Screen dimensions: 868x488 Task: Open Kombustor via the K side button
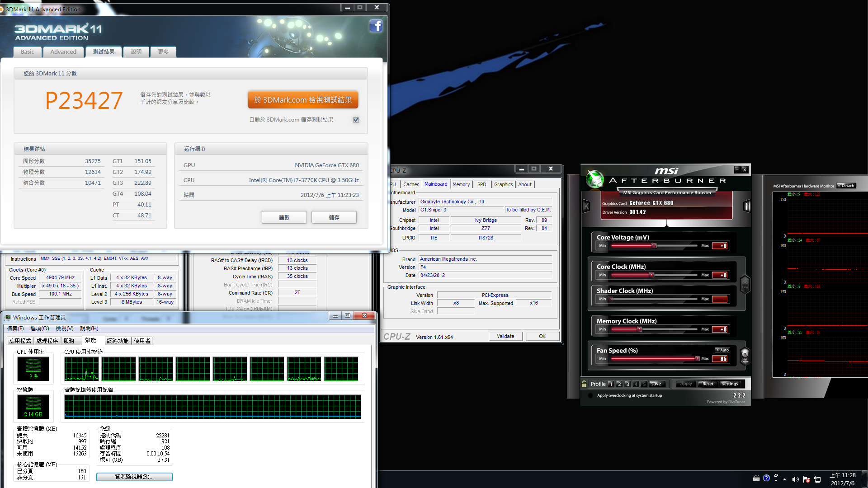586,206
